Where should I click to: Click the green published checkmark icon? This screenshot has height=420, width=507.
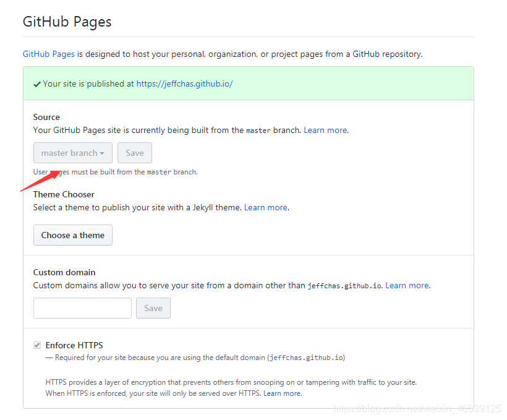tap(37, 84)
